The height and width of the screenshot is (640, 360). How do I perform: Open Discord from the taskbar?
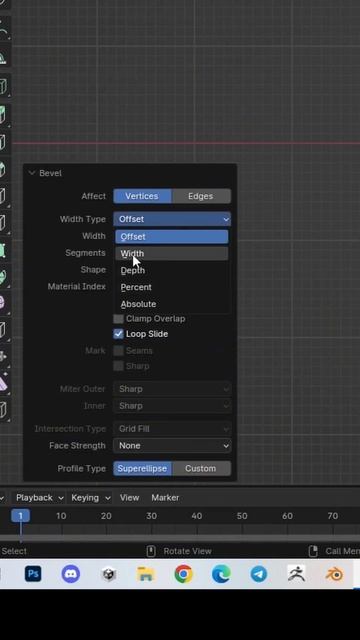point(71,574)
